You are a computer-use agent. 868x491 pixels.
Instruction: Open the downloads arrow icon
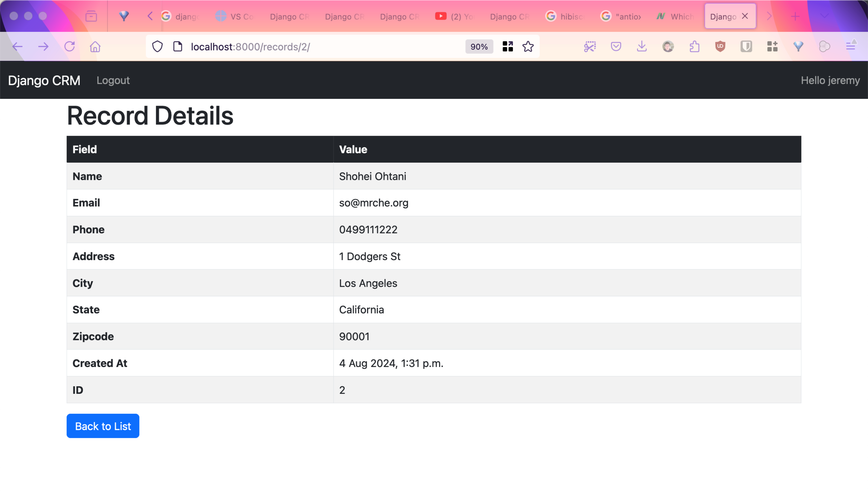642,47
